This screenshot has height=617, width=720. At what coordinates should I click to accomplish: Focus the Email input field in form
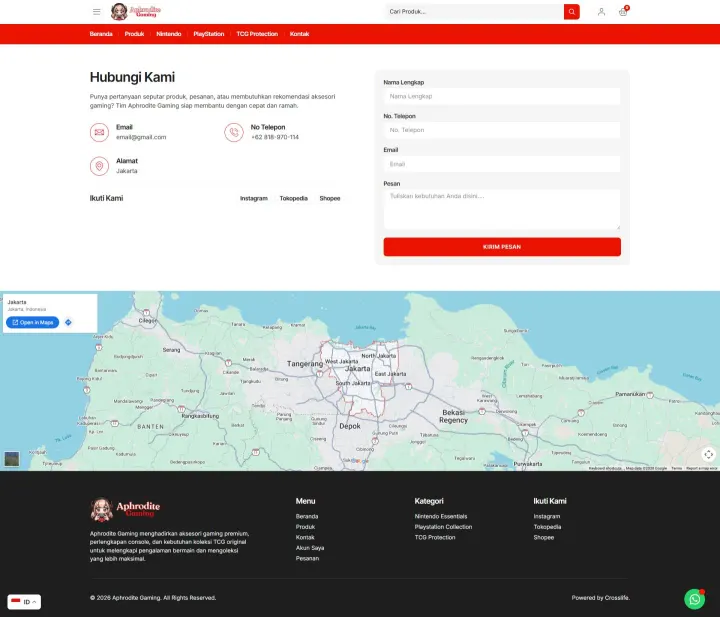[x=502, y=164]
